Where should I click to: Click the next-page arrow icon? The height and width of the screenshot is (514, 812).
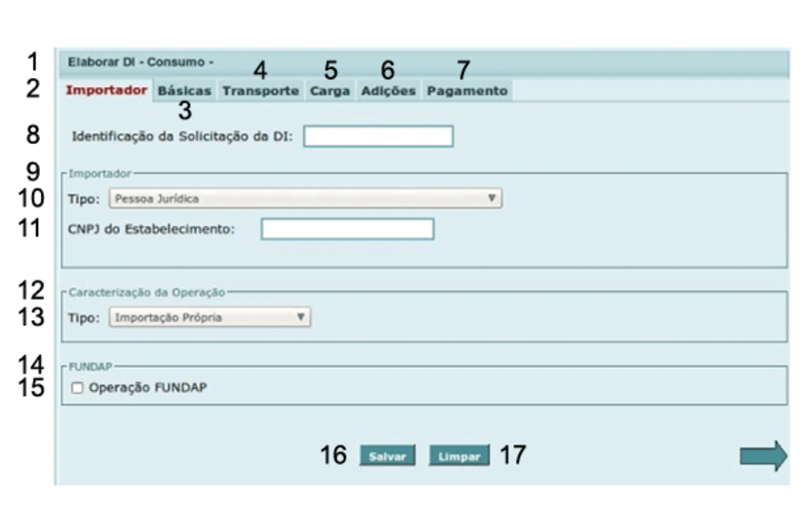tap(764, 456)
